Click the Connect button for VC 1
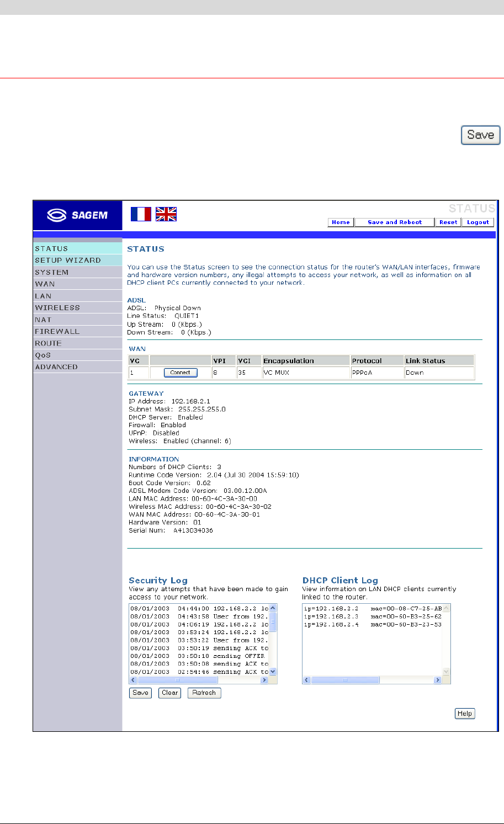The width and height of the screenshot is (504, 824). pyautogui.click(x=181, y=373)
